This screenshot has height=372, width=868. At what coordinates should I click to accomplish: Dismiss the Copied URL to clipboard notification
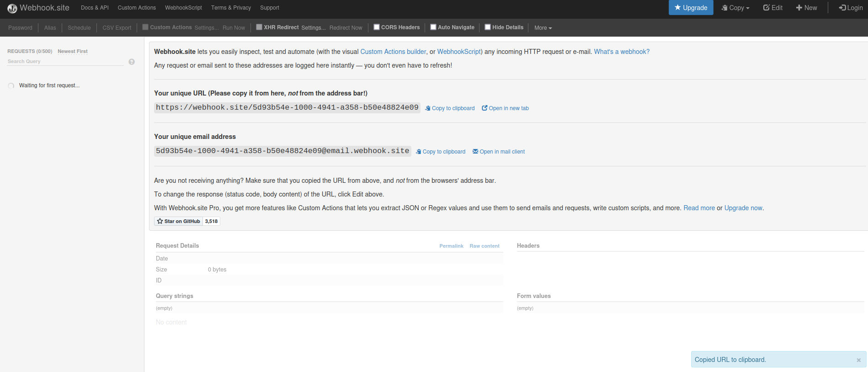pos(858,360)
